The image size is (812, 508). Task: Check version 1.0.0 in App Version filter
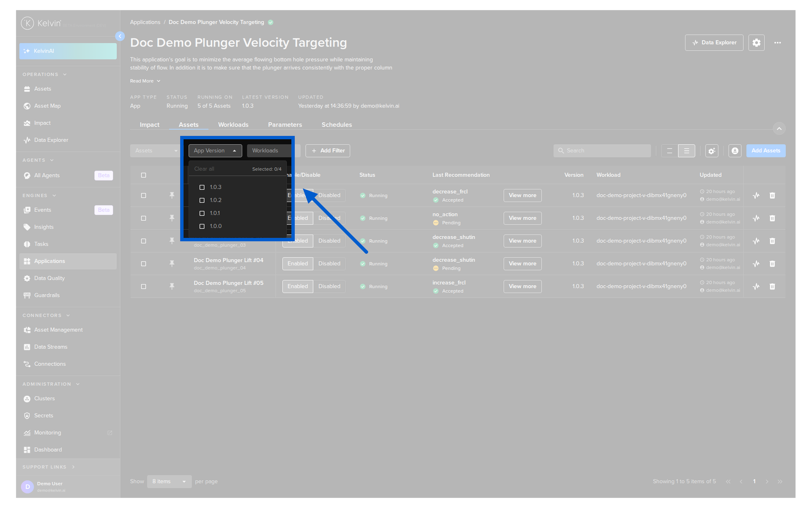(202, 226)
